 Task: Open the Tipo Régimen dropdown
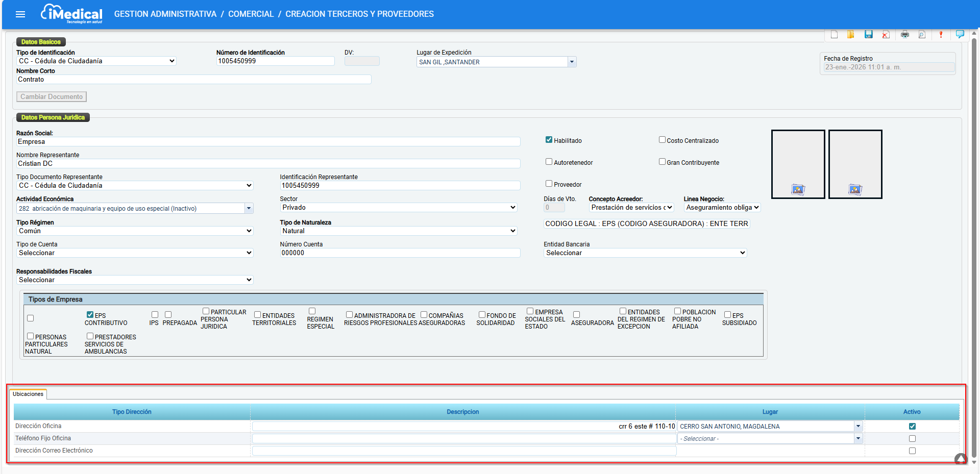pos(135,231)
